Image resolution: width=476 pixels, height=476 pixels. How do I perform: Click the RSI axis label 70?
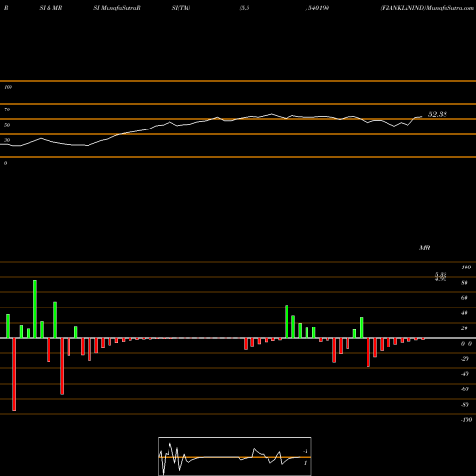click(7, 109)
